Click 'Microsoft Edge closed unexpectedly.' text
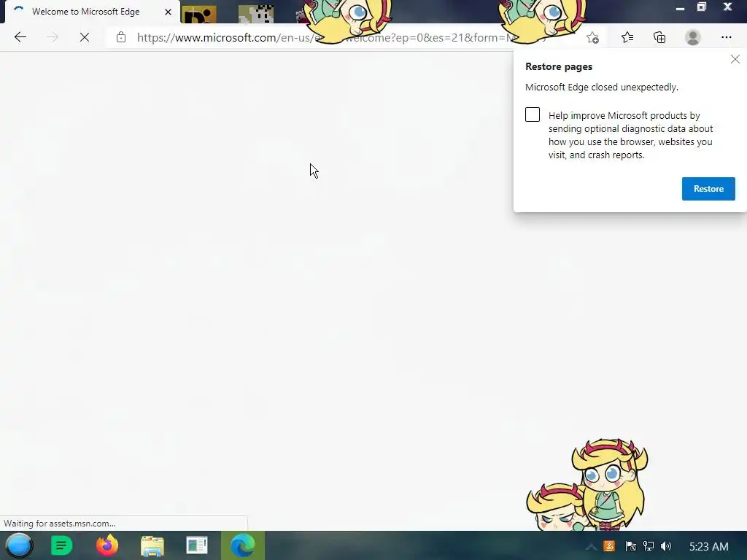This screenshot has height=560, width=747. [x=601, y=87]
